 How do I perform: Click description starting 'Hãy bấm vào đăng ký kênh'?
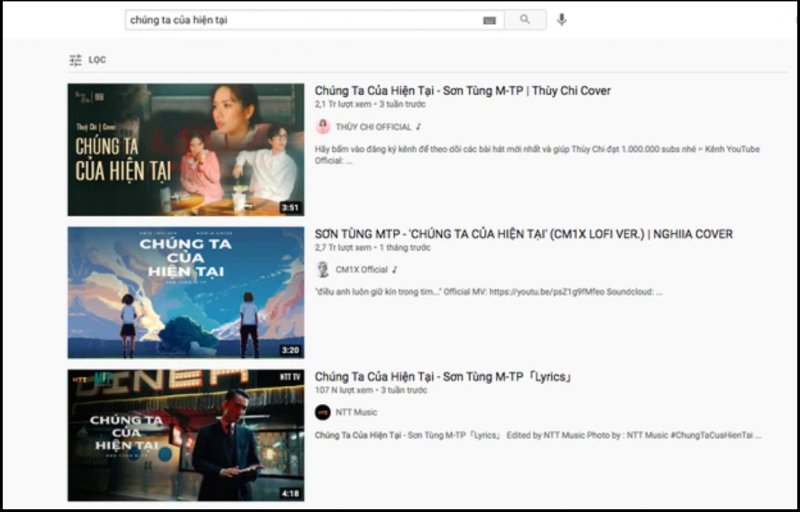coord(537,155)
